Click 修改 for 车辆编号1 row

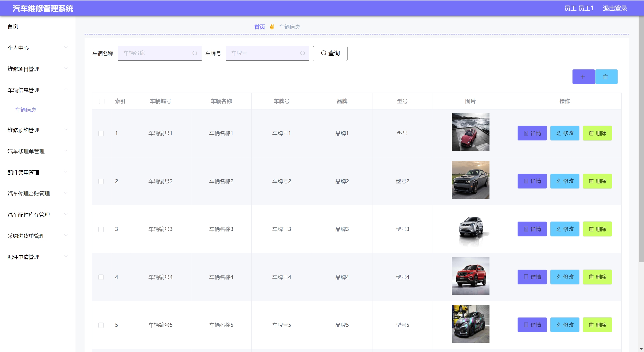tap(565, 133)
